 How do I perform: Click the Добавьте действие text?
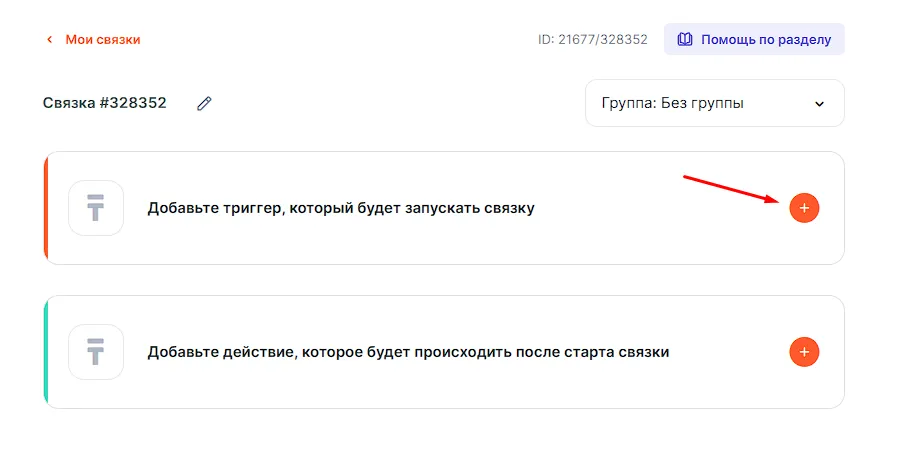click(x=407, y=352)
